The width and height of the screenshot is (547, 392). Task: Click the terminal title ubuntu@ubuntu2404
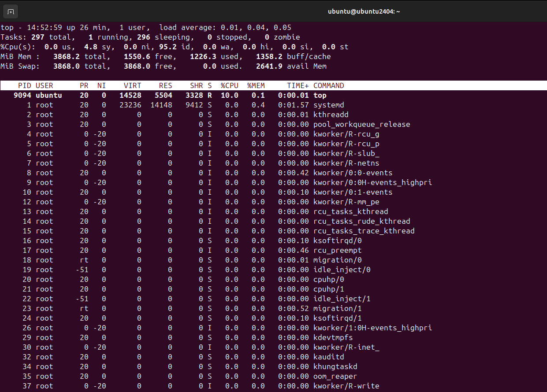point(364,12)
